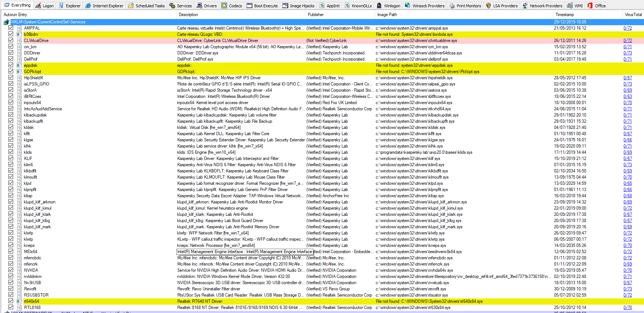Click the file icon beside MEIx64
This screenshot has width=644, height=313.
tap(20, 252)
